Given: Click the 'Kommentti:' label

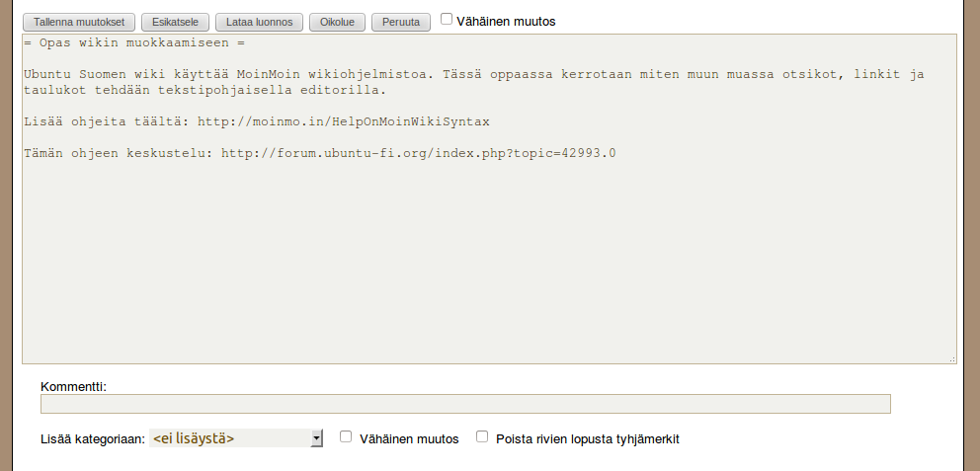Looking at the screenshot, I should click(x=72, y=386).
